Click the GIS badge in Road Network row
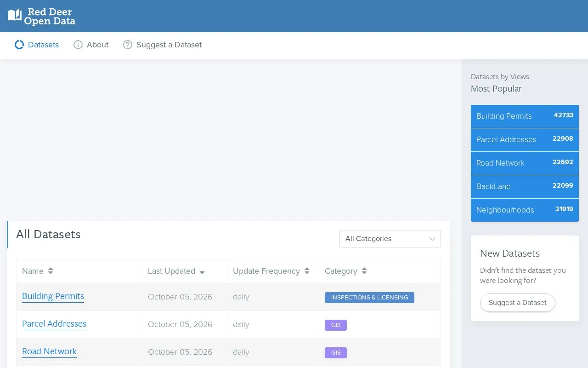The image size is (588, 368). tap(336, 353)
